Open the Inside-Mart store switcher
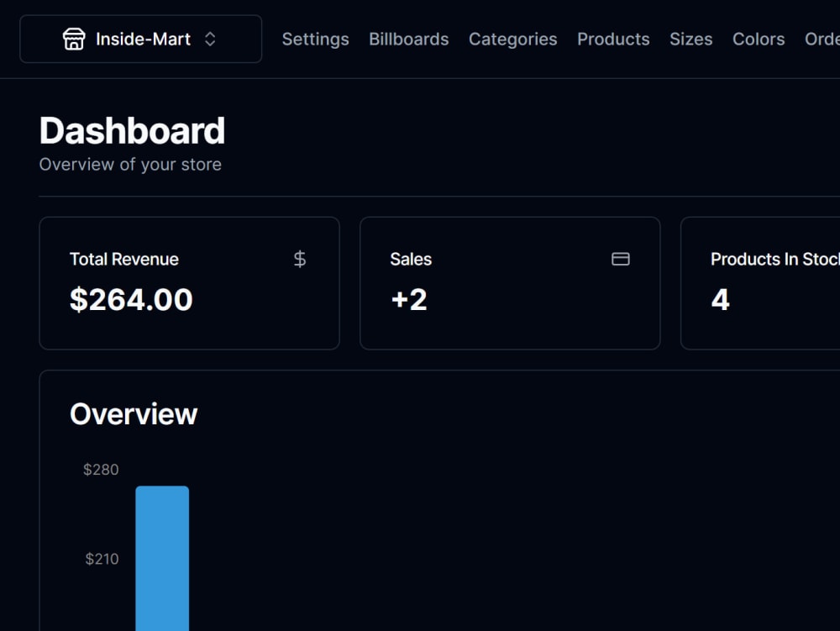 coord(141,39)
